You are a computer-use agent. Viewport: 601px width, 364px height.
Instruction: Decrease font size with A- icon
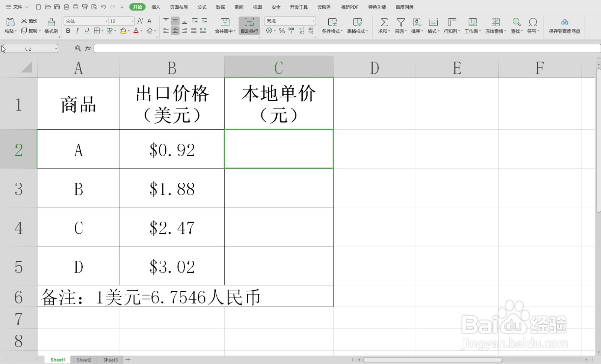click(149, 21)
